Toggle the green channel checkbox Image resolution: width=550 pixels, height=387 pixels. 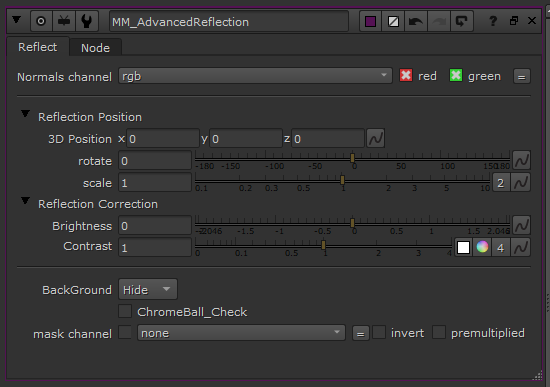pos(456,75)
